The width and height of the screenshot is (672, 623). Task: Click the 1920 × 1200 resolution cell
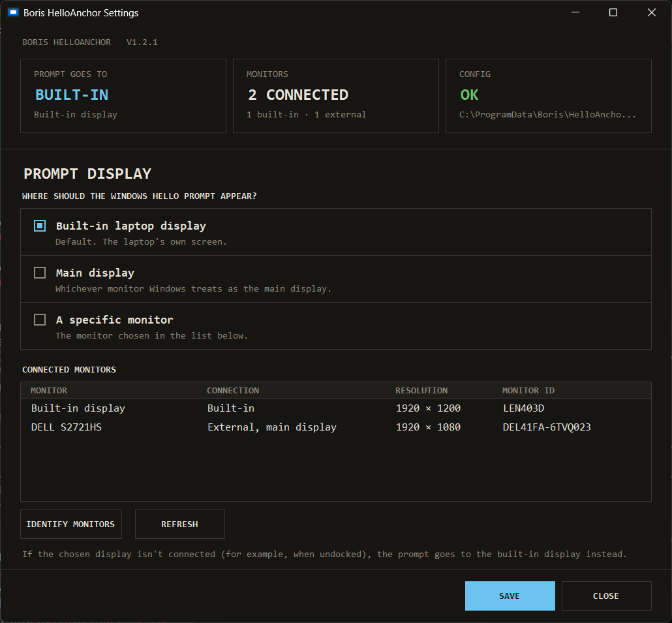click(x=428, y=408)
